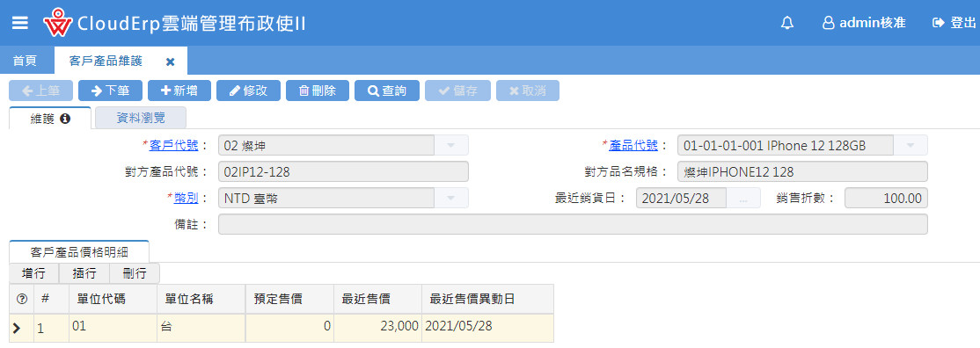Screen dimensions: 980x348
Task: Click the 備註 remarks field
Action: [573, 224]
